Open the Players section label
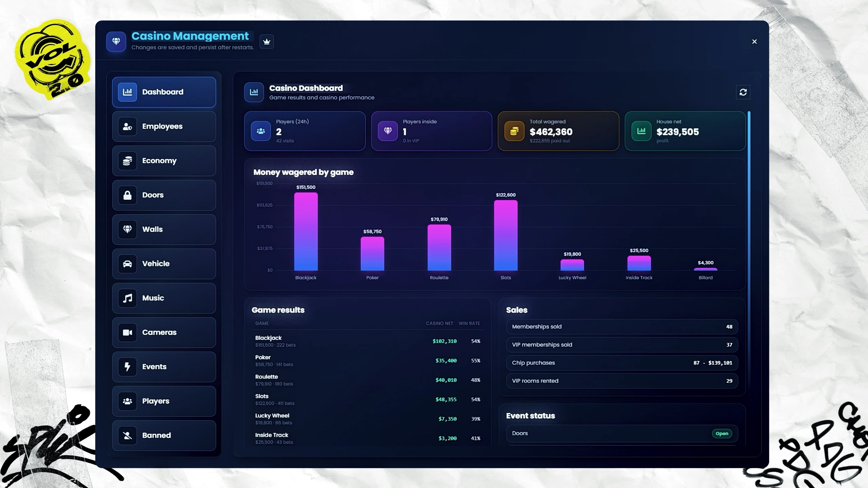This screenshot has width=868, height=488. click(x=156, y=401)
